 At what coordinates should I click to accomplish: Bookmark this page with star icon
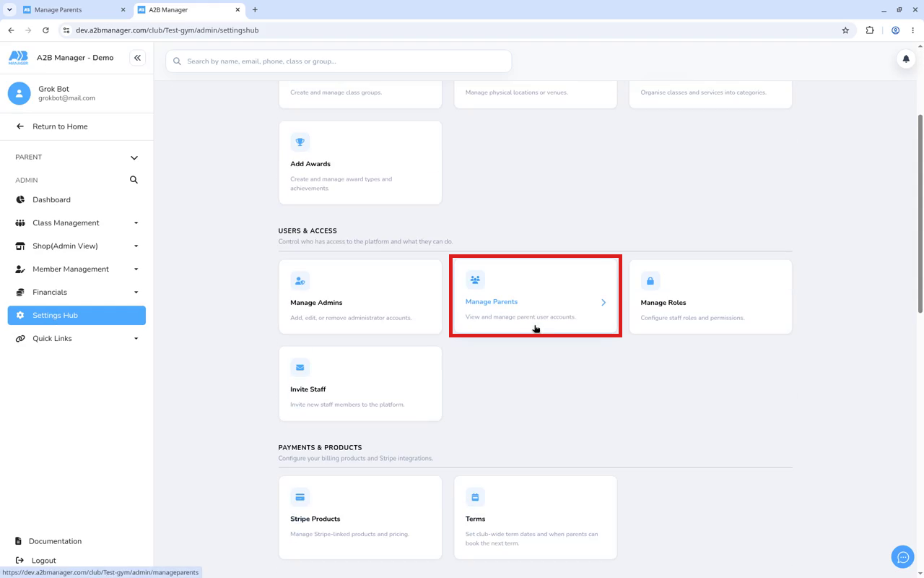click(845, 30)
